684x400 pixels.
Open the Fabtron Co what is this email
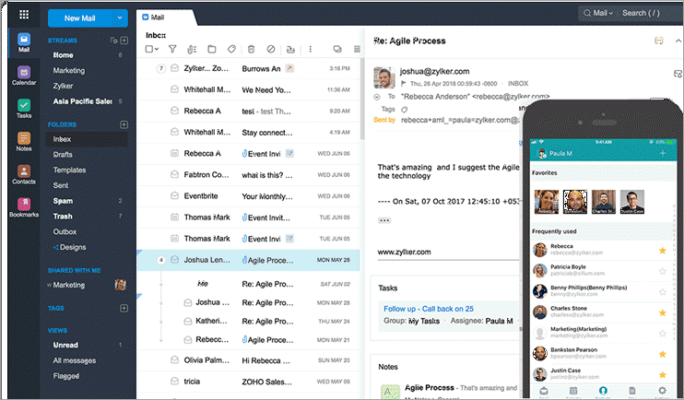coord(249,175)
